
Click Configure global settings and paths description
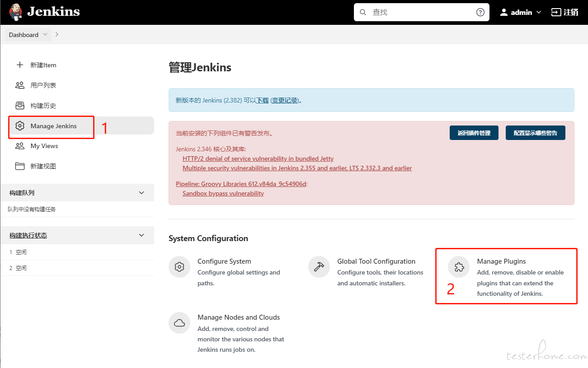point(239,278)
